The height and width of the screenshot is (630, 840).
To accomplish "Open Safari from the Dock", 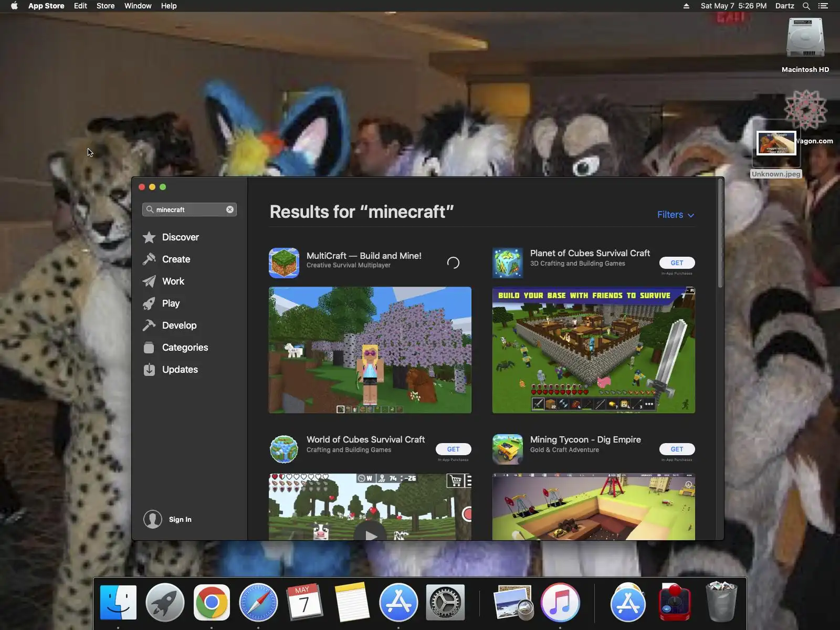I will pos(258,602).
